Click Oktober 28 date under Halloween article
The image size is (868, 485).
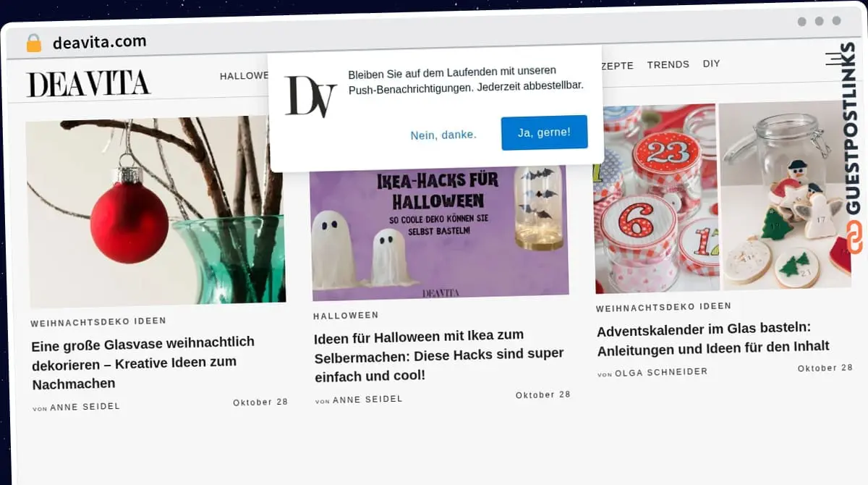pyautogui.click(x=543, y=395)
